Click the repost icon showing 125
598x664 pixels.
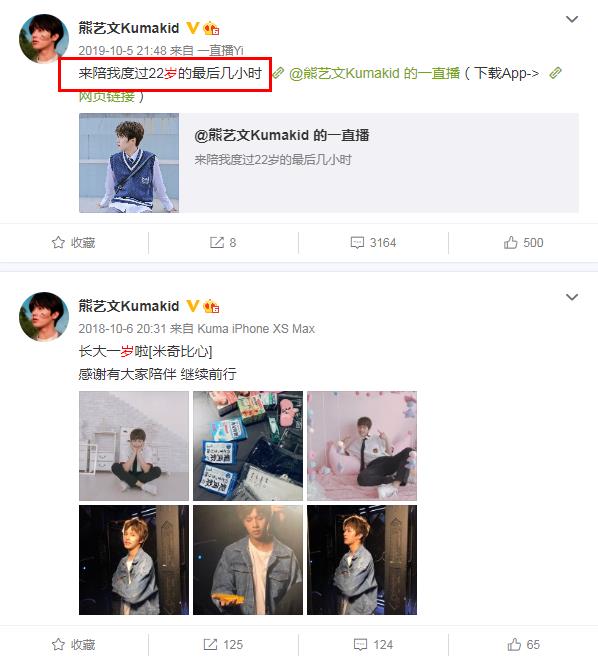coord(210,645)
